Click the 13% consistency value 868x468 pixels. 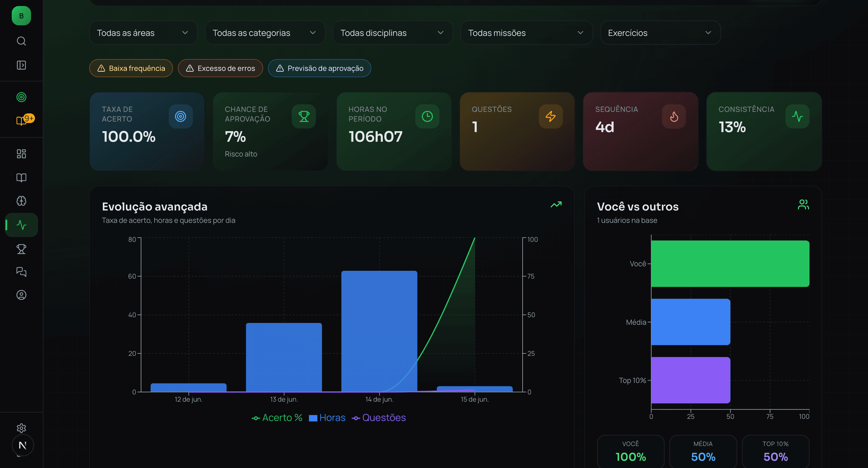[732, 127]
